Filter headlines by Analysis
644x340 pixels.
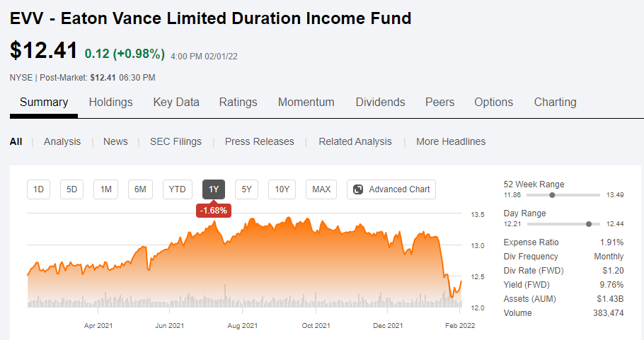click(62, 141)
